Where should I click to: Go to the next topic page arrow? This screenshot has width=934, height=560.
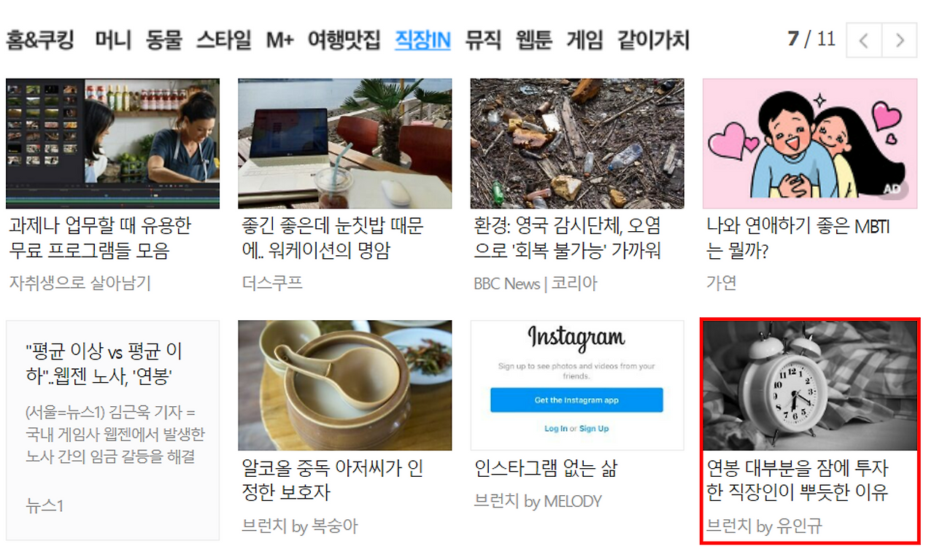[899, 40]
